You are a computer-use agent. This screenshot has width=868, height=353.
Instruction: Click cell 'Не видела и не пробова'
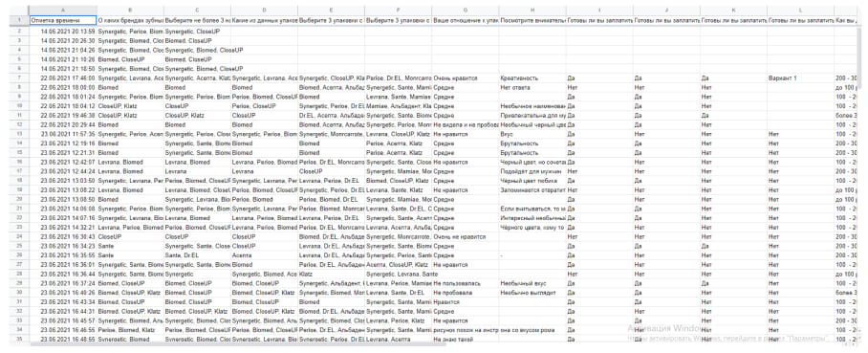tap(465, 124)
